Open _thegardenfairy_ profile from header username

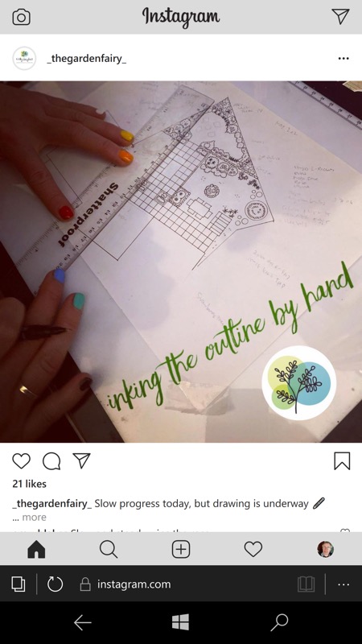pyautogui.click(x=86, y=58)
